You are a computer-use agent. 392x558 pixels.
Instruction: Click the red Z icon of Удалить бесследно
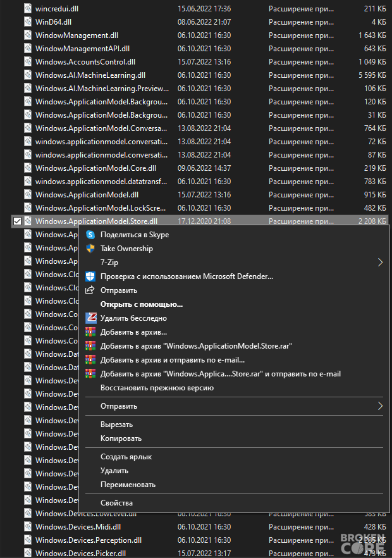[x=91, y=318]
